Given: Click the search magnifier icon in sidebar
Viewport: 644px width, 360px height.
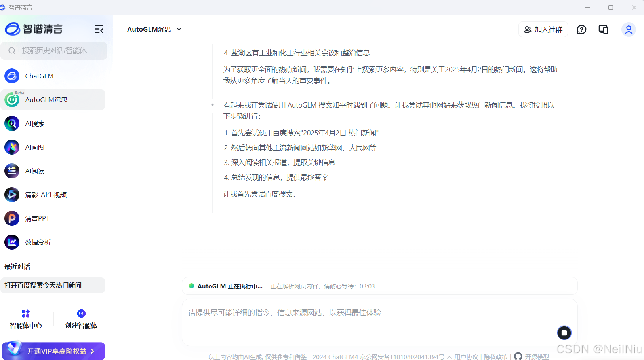Looking at the screenshot, I should coord(12,51).
